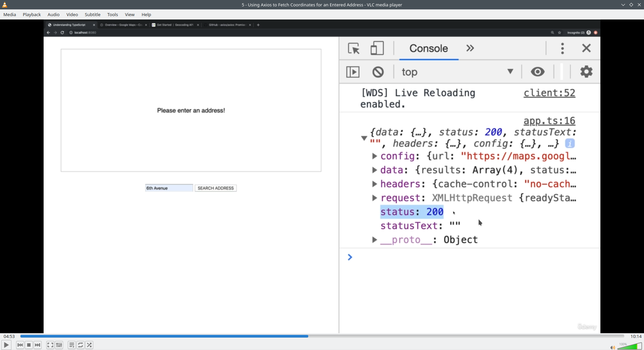Click the DevTools inspect element icon

pyautogui.click(x=354, y=48)
